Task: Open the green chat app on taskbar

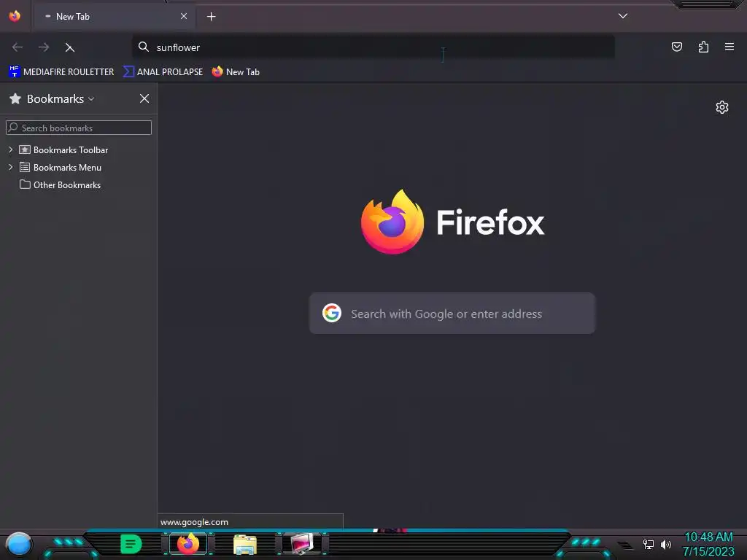Action: pos(131,544)
